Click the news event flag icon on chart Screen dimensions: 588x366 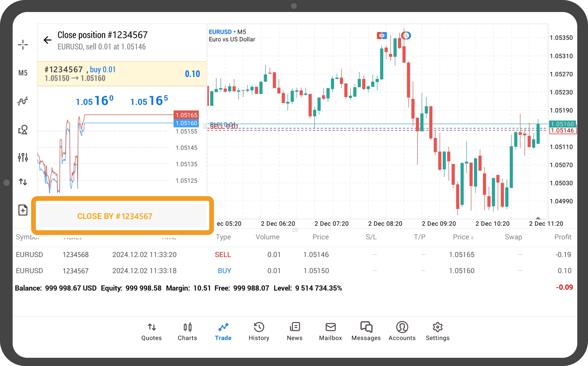[x=382, y=35]
